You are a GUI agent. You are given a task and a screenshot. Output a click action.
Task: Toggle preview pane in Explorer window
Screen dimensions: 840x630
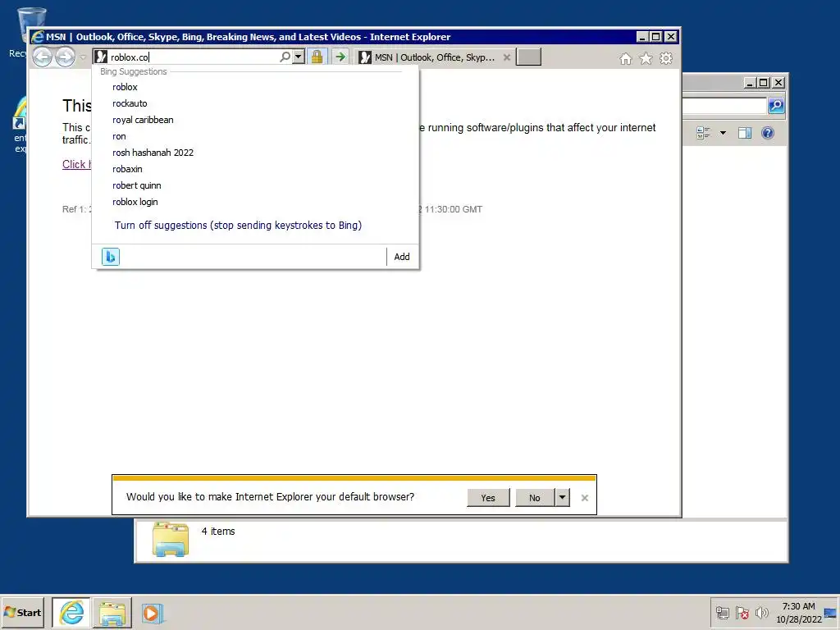[745, 133]
